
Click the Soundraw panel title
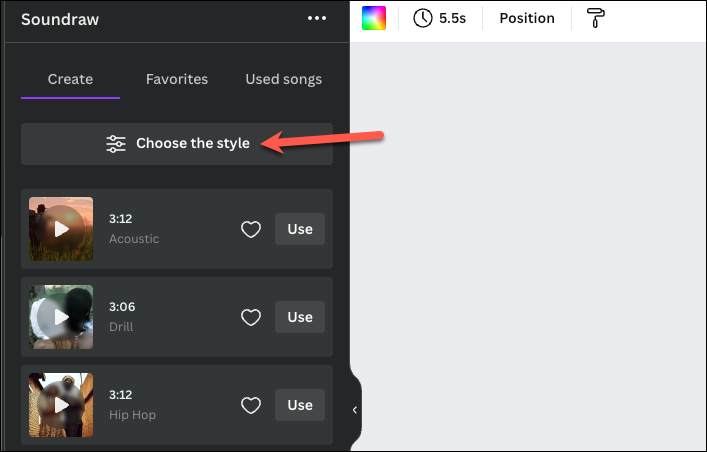pos(60,19)
